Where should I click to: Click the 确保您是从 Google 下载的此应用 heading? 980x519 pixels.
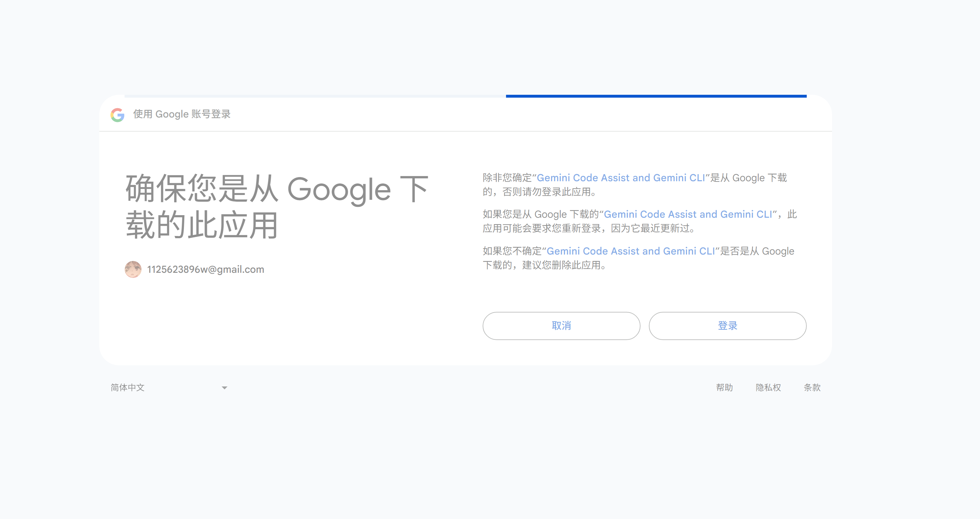point(277,207)
